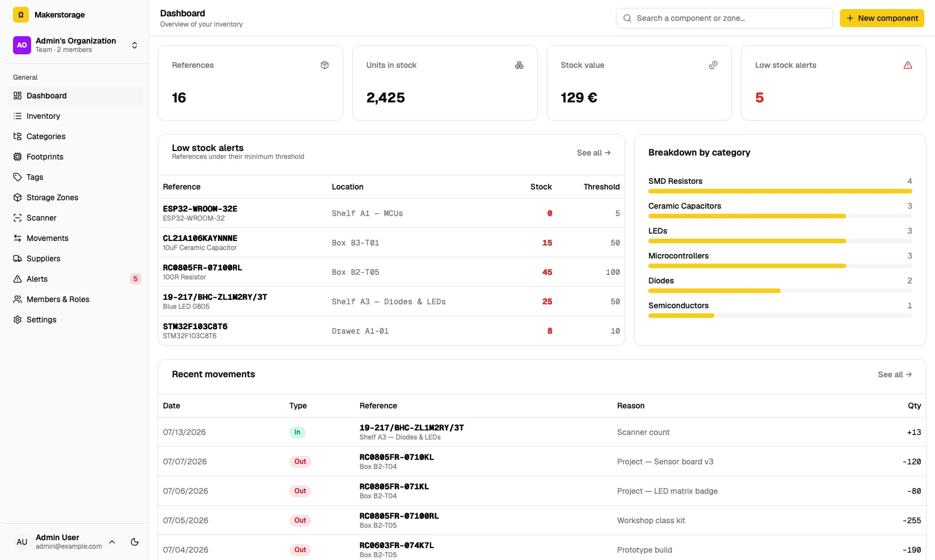Click the Shelf A1 — MCUs location

pyautogui.click(x=368, y=213)
